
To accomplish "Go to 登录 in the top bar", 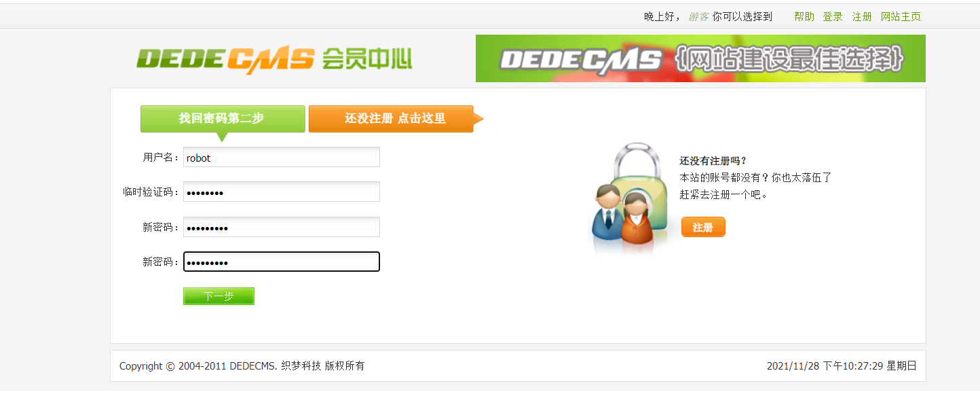I will [x=833, y=16].
